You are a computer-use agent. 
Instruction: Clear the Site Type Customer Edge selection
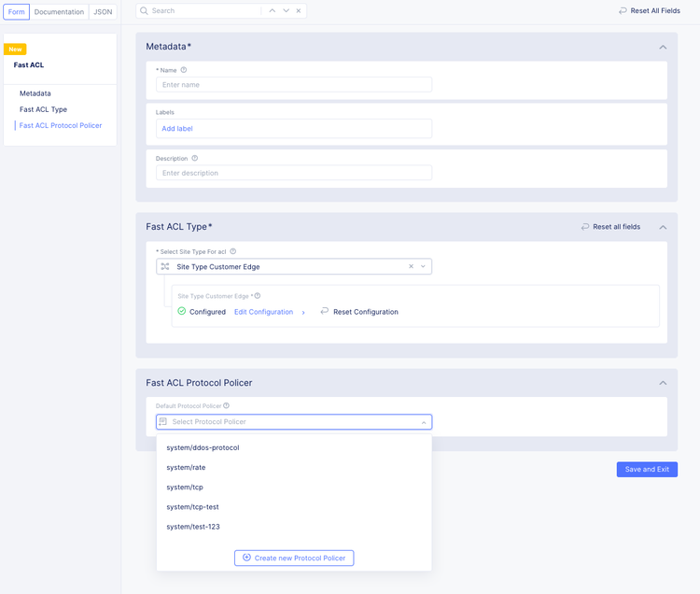click(412, 267)
